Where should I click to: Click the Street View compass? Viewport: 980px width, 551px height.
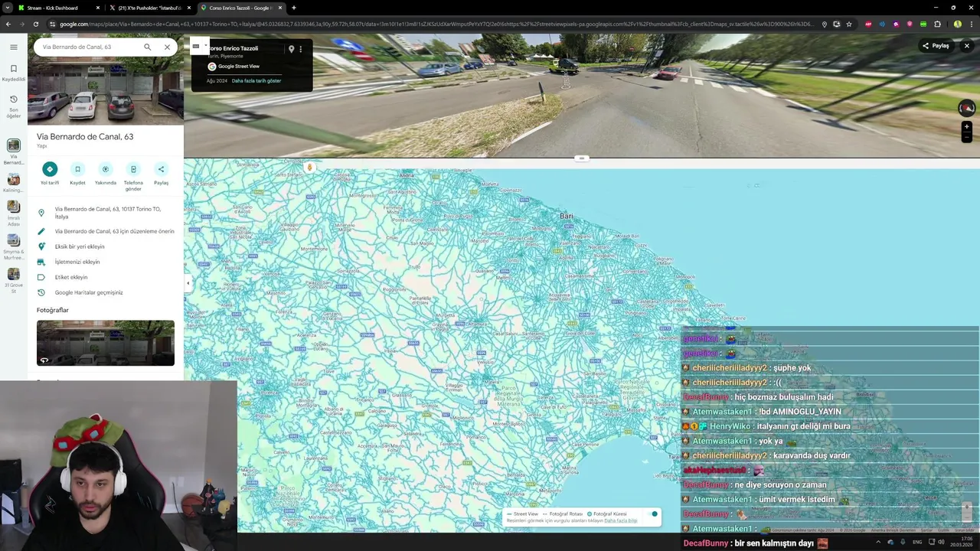967,109
